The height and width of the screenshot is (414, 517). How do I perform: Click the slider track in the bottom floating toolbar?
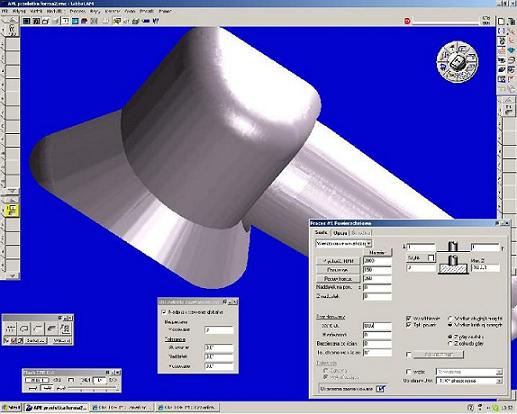click(x=92, y=388)
